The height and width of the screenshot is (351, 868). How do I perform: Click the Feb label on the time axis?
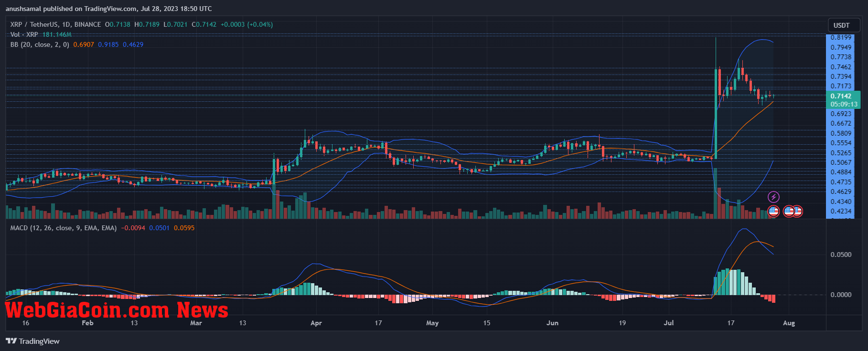(x=87, y=323)
